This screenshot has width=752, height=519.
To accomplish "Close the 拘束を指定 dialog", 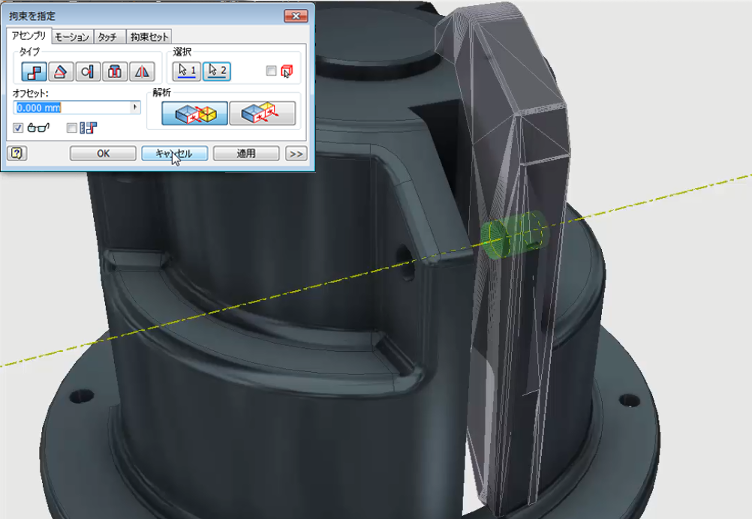I will (x=296, y=16).
